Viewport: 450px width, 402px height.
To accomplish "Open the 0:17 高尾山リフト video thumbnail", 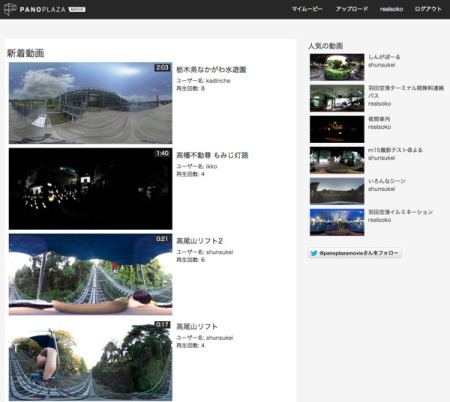I will point(90,360).
